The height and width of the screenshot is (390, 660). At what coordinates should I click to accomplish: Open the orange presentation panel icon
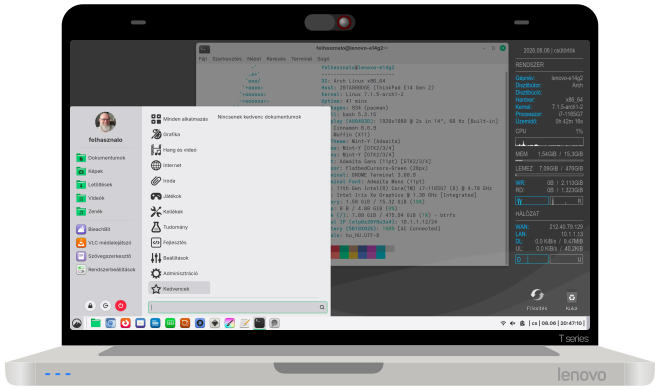click(x=185, y=323)
